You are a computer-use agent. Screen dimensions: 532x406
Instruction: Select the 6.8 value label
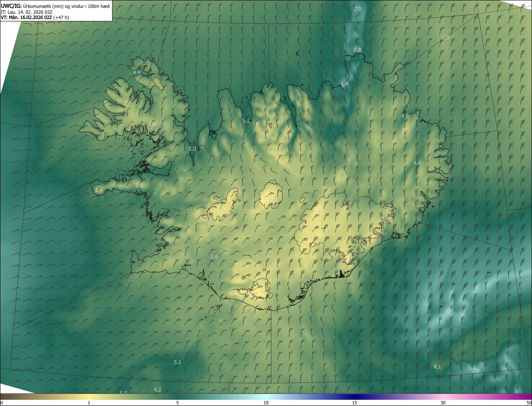[357, 50]
